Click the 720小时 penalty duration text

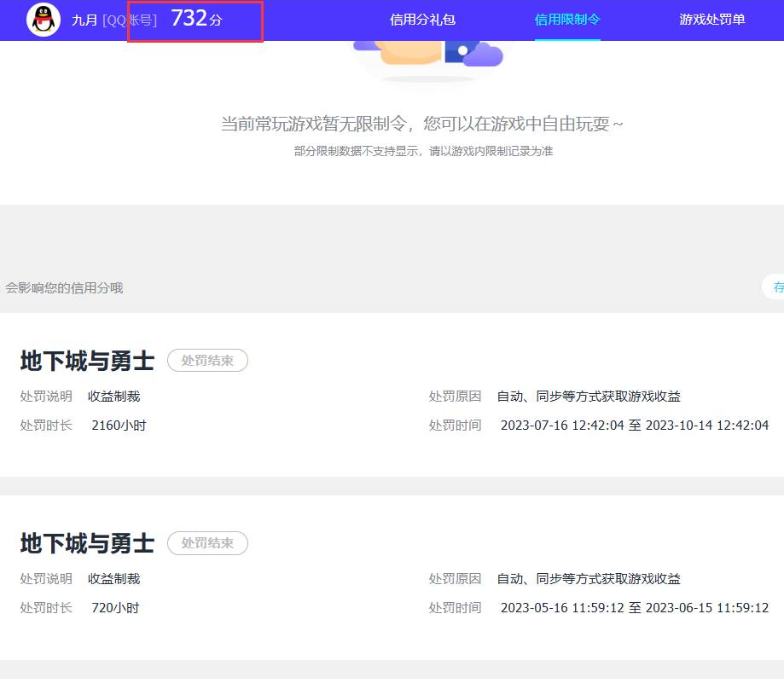tap(115, 607)
